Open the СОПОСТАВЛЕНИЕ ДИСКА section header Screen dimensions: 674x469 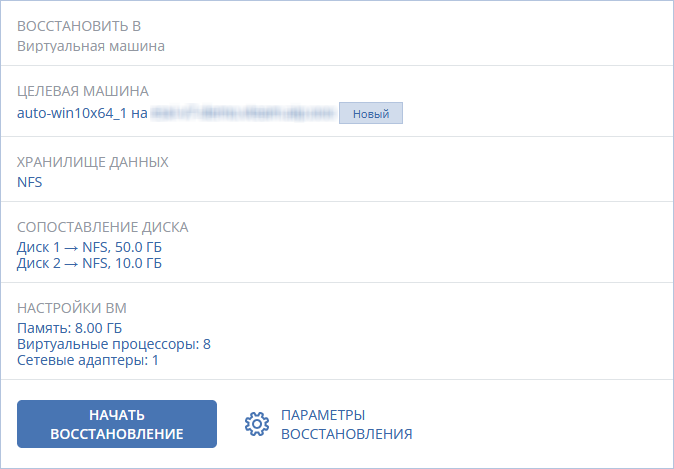pyautogui.click(x=103, y=227)
